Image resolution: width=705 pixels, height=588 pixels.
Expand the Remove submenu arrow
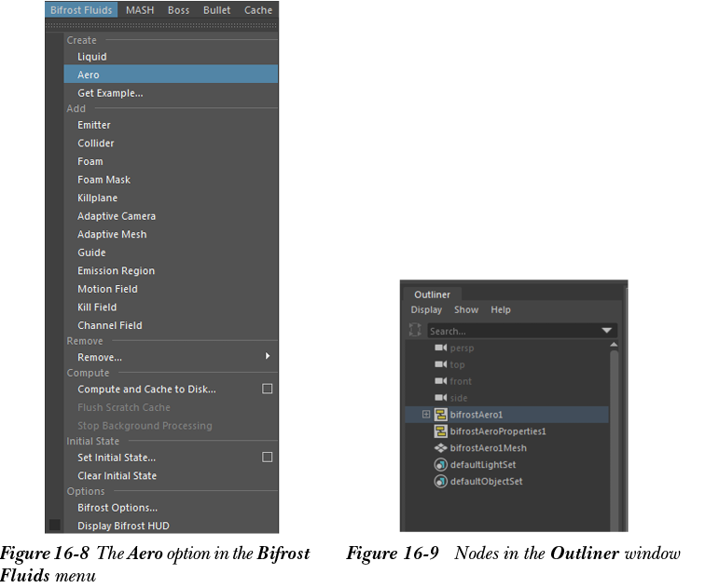(268, 357)
